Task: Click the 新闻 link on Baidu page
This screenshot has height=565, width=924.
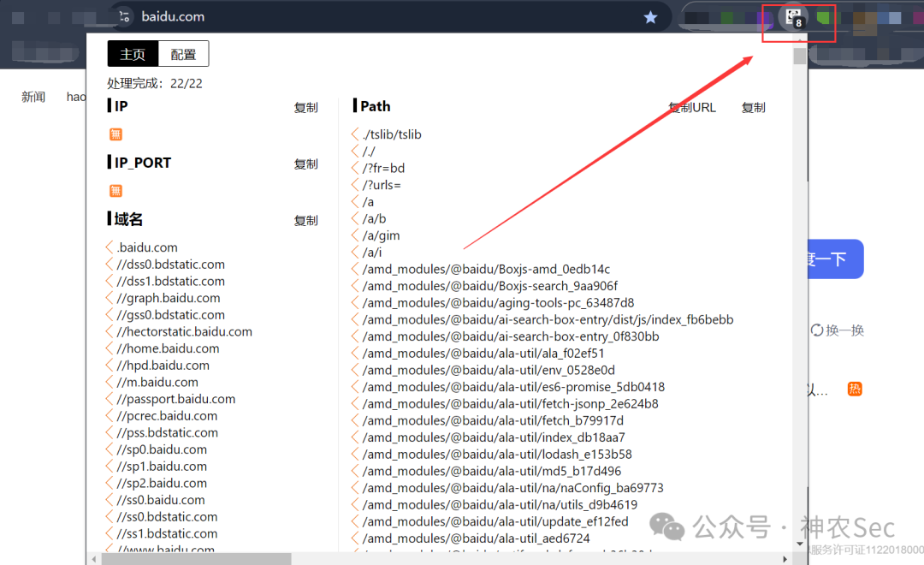Action: point(33,97)
